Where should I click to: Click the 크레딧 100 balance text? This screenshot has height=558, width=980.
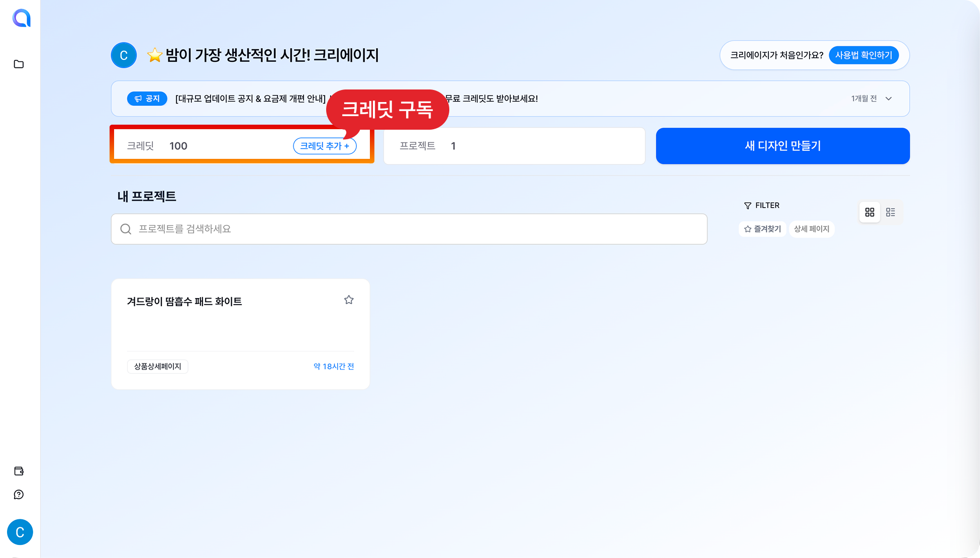[x=157, y=146]
